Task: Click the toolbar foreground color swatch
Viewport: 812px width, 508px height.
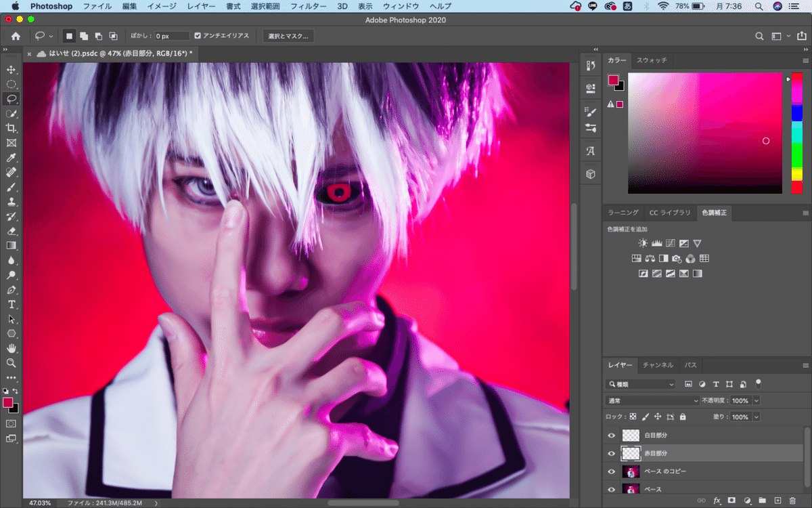Action: (x=7, y=402)
